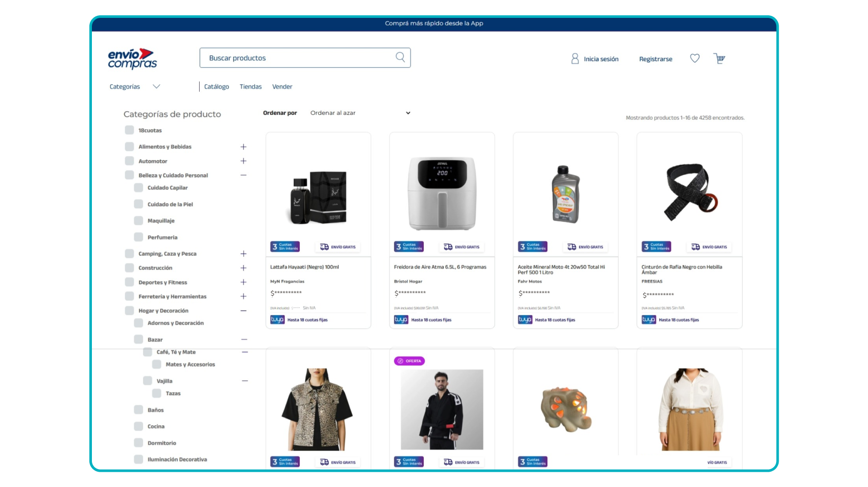
Task: Click the search magnifier icon
Action: 400,57
